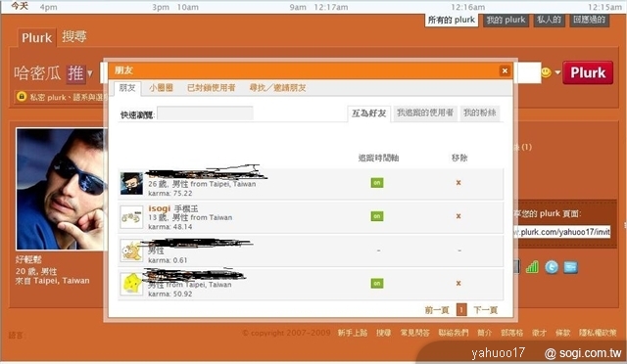Viewport: 627px width, 364px height.
Task: Open isogi's avatar thumbnail
Action: pyautogui.click(x=131, y=217)
